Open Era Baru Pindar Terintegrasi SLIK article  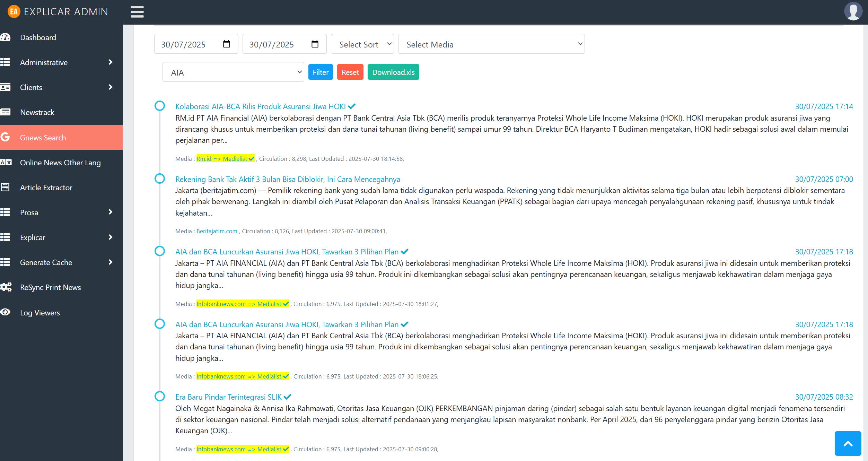click(228, 397)
